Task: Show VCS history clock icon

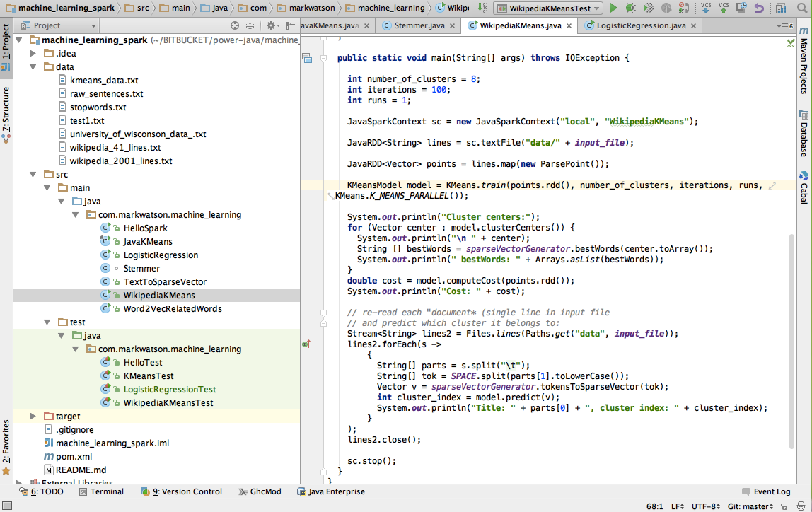Action: (x=741, y=8)
